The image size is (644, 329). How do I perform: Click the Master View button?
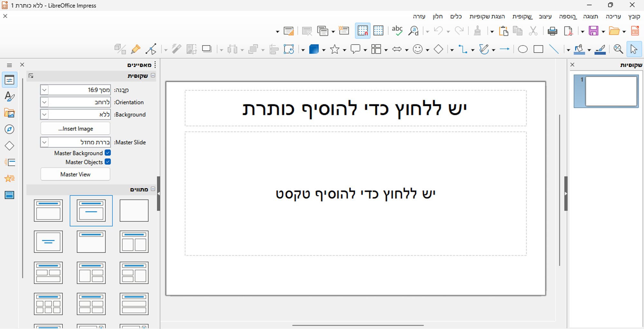click(x=75, y=174)
